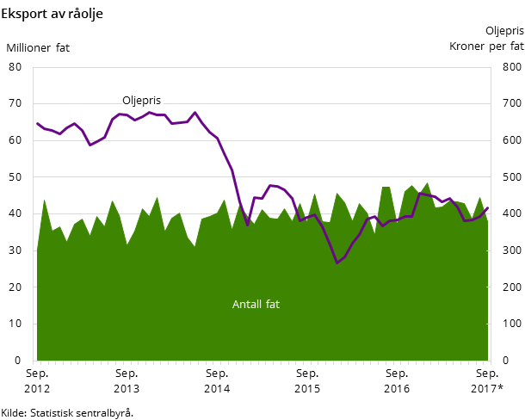Click the 'Sep. 2013' x-axis label

pos(127,380)
